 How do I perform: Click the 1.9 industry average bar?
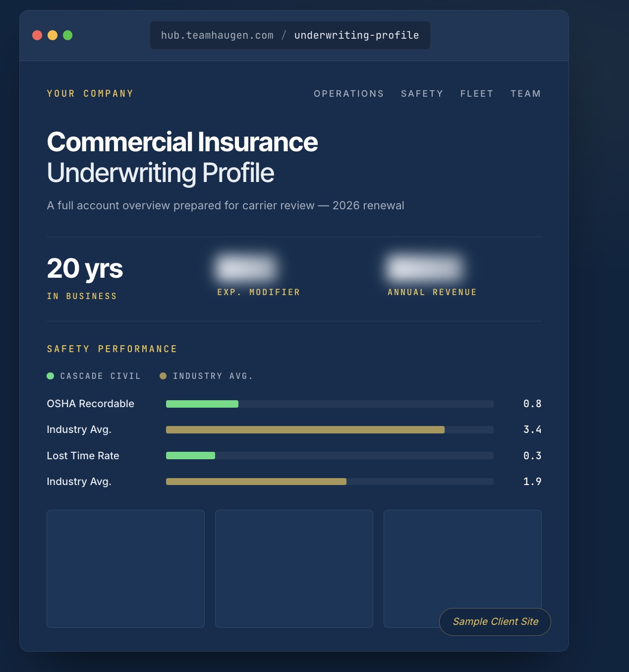click(256, 482)
